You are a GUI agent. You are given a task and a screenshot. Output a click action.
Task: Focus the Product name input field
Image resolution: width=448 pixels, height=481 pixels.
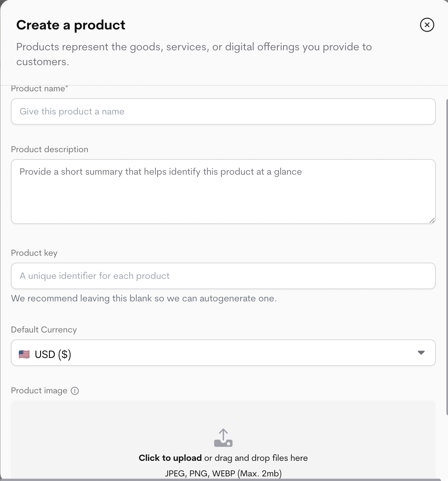coord(223,111)
